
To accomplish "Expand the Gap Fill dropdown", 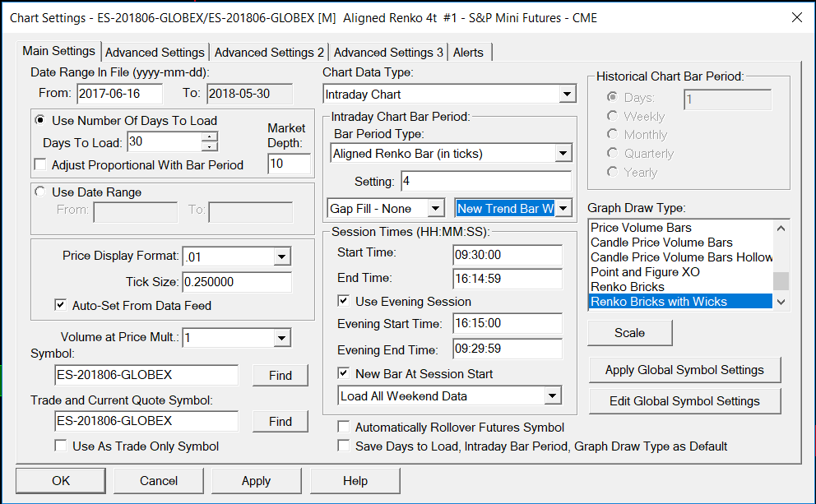I will pyautogui.click(x=436, y=209).
